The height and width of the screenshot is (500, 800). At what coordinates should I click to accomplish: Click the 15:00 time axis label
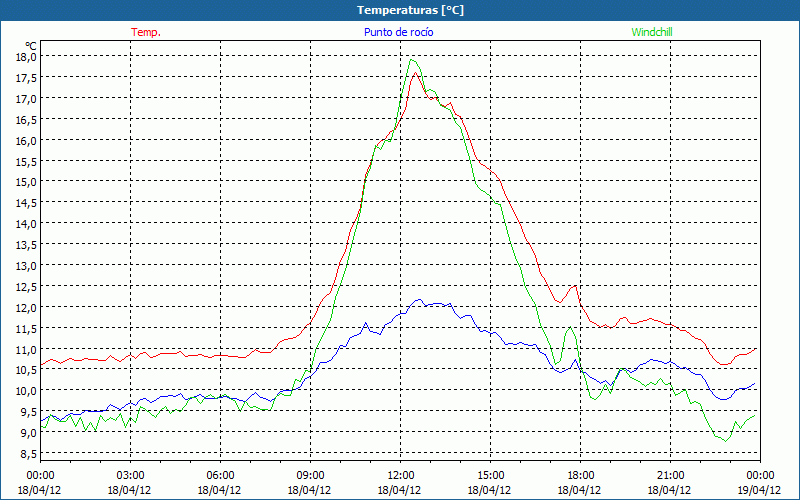point(490,476)
